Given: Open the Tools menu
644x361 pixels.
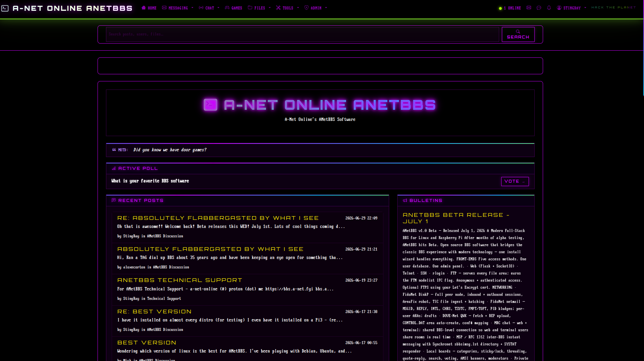Looking at the screenshot, I should point(288,8).
